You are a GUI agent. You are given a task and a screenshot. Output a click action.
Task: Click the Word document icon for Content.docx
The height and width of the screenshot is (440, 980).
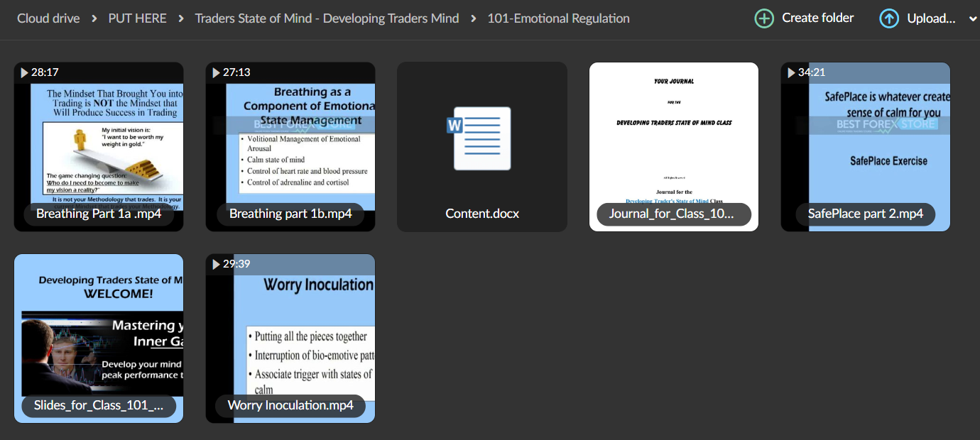480,138
